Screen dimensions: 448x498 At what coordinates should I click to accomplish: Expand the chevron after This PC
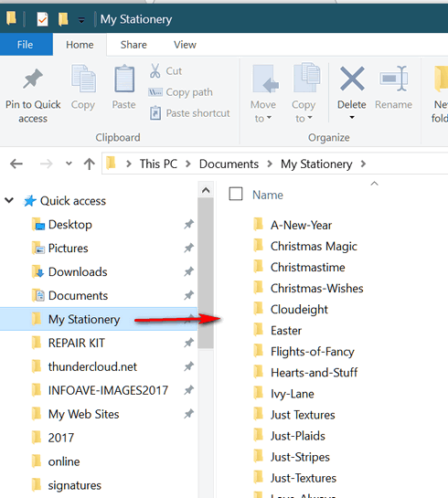tap(188, 164)
